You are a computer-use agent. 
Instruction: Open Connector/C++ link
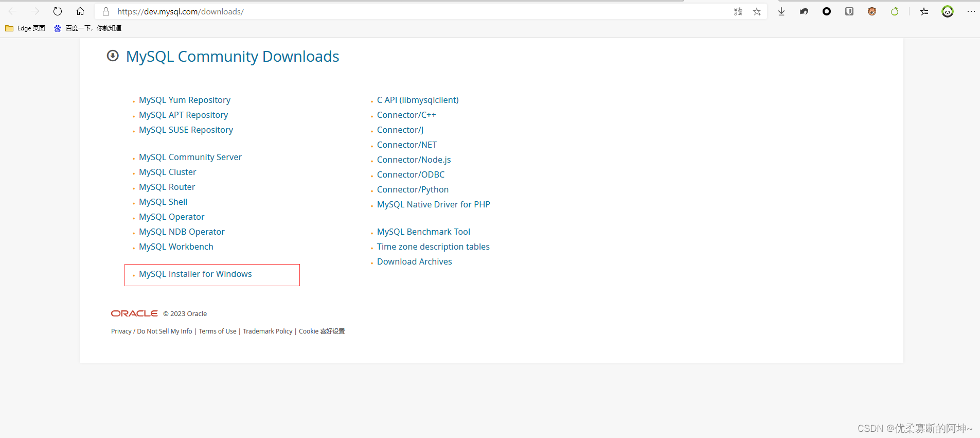[406, 115]
